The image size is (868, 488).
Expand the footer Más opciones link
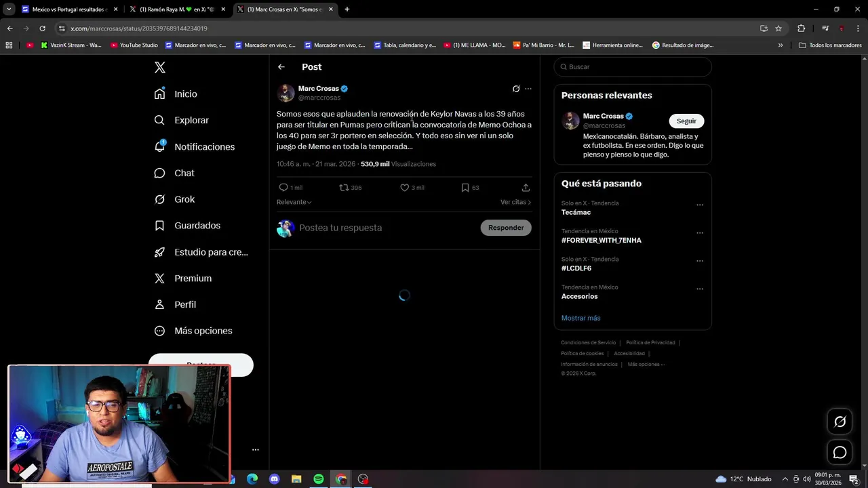pos(646,365)
